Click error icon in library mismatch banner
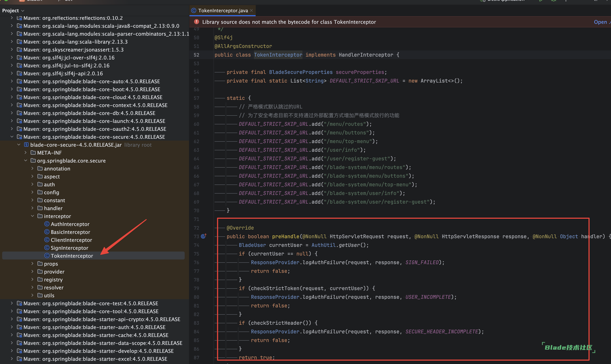Screen dimensions: 611x364 pos(196,22)
